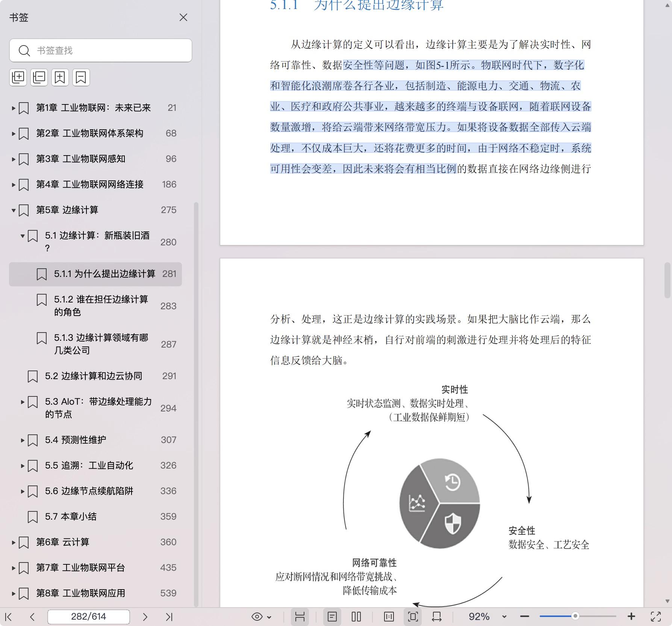This screenshot has height=626, width=672.
Task: Open bookmark 5.1.2 谁在担任边缘计算的角色
Action: [101, 305]
